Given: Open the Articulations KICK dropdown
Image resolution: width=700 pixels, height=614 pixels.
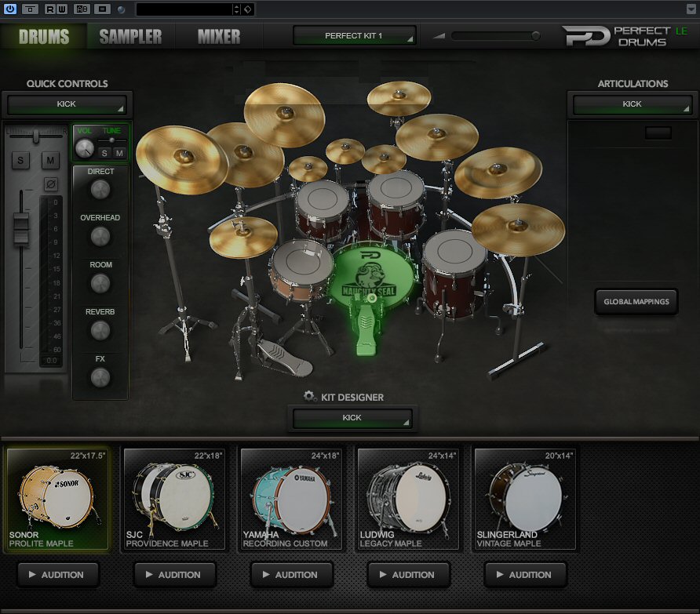Looking at the screenshot, I should click(633, 104).
